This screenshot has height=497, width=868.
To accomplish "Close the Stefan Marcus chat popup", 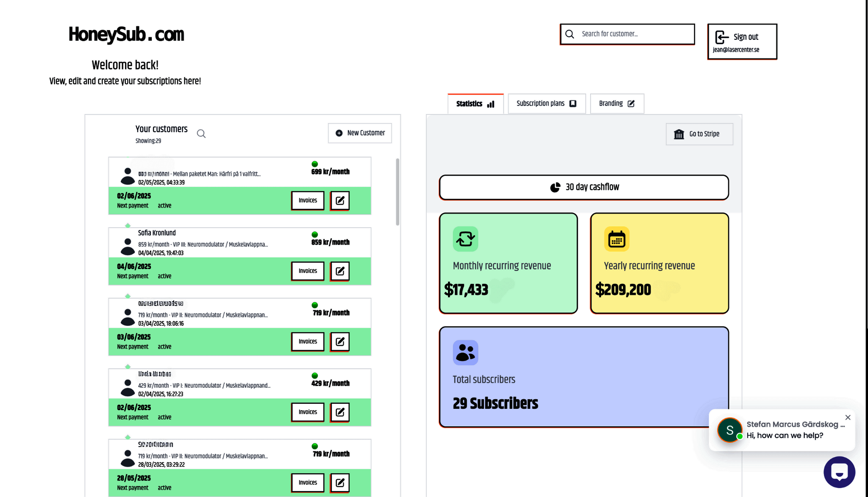I will point(848,417).
